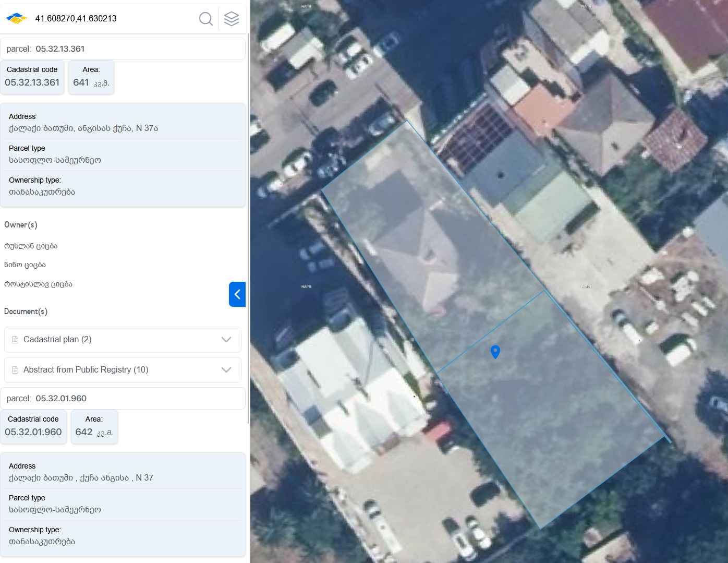Click the coordinates search field
The image size is (728, 563).
112,18
